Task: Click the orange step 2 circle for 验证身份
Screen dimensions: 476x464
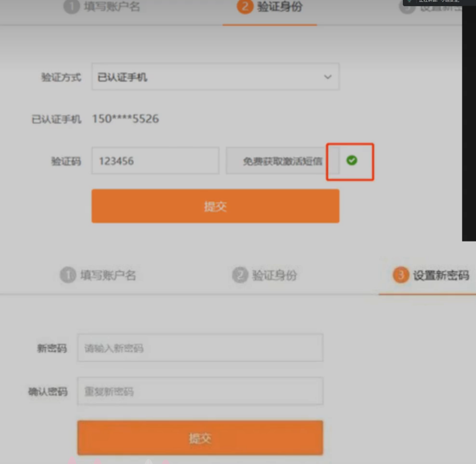Action: click(x=245, y=6)
